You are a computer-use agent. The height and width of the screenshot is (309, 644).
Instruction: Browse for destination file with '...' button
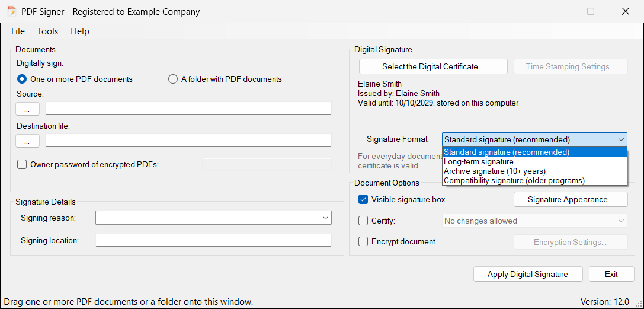pyautogui.click(x=27, y=141)
